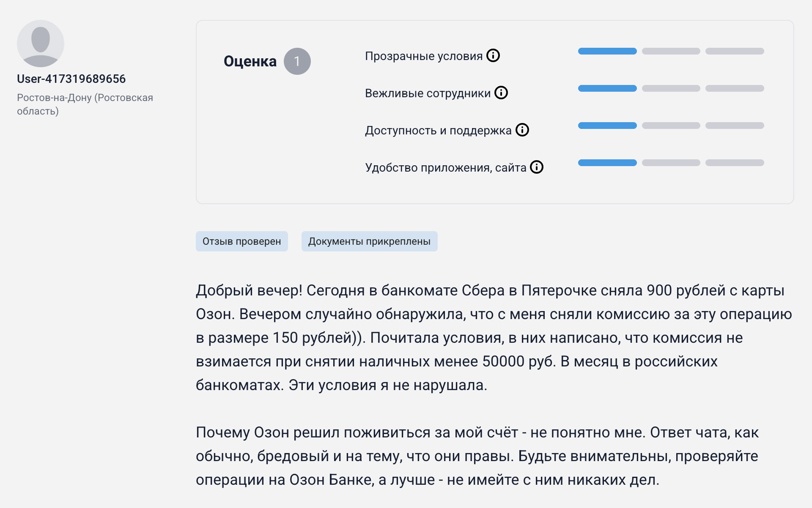Click blue rating bar for Прозрачные условия

[607, 51]
